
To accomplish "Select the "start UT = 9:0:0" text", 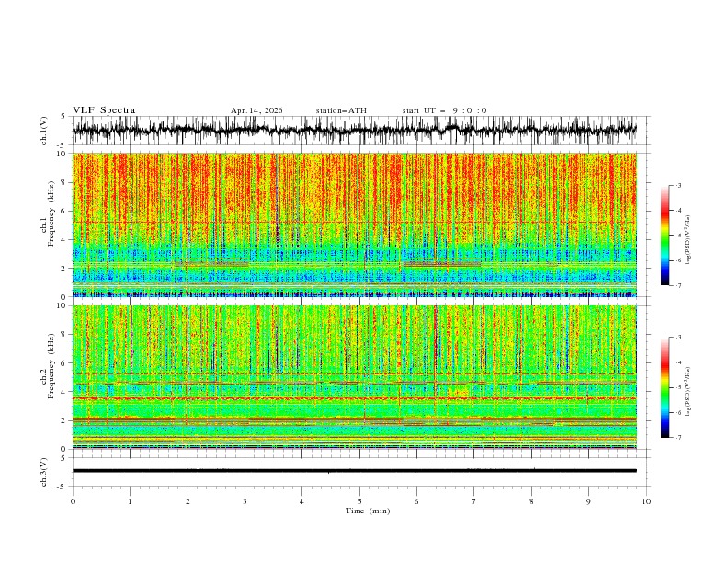I will point(444,110).
